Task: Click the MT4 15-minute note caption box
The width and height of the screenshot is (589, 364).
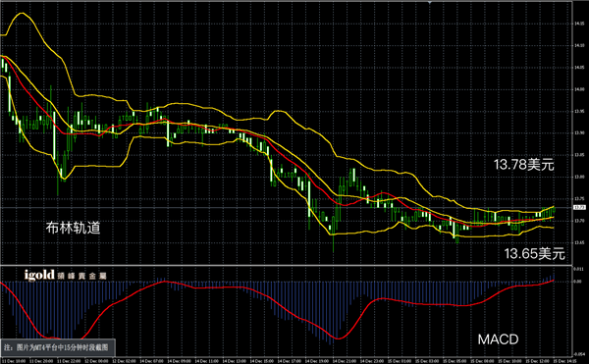Action: (57, 348)
